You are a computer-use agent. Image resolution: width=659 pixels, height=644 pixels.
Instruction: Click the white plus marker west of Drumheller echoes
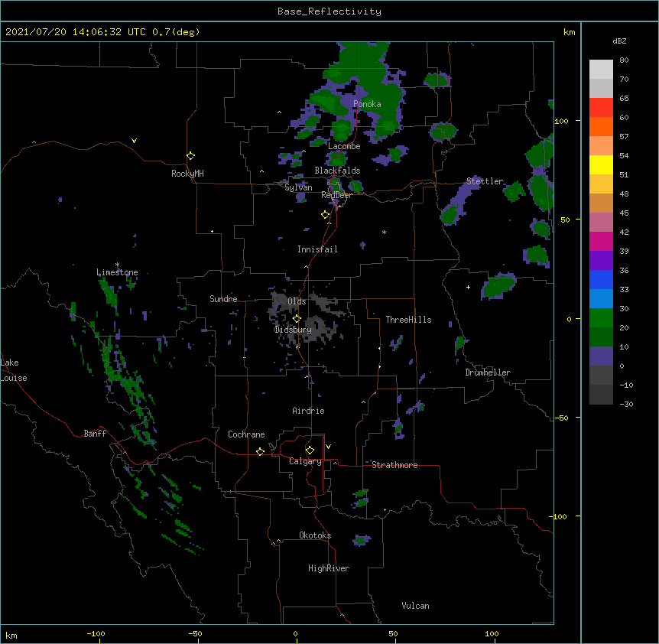pos(468,287)
